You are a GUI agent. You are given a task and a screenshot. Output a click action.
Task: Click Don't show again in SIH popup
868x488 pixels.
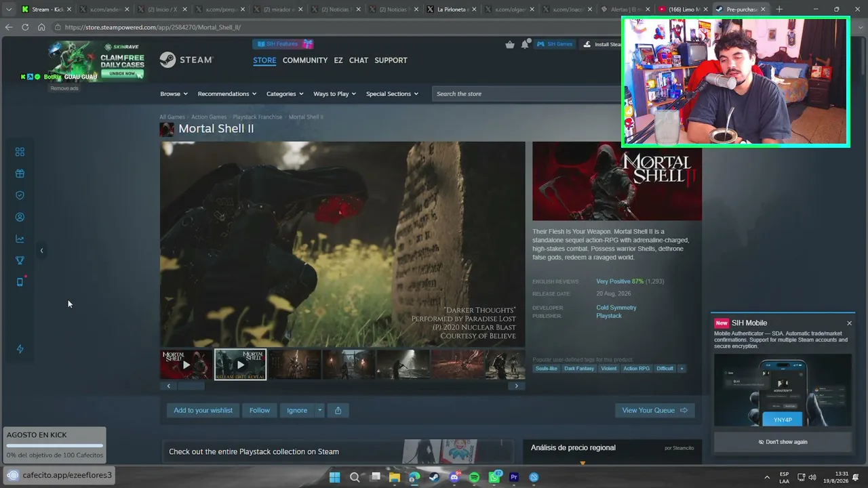[783, 442]
